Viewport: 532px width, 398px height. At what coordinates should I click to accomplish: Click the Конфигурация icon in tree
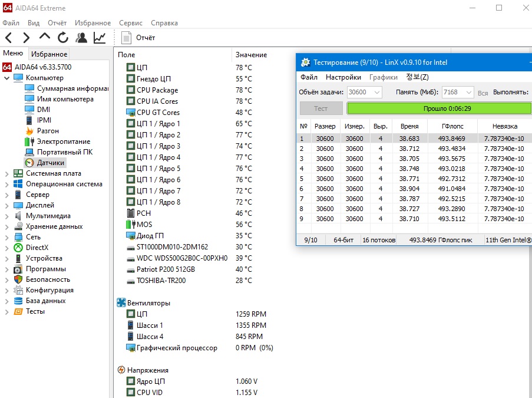[18, 290]
